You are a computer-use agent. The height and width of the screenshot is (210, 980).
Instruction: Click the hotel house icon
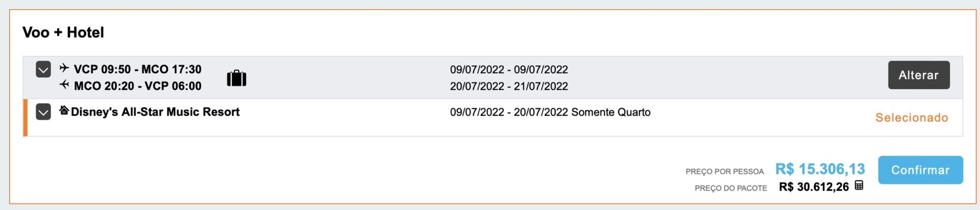pos(64,110)
